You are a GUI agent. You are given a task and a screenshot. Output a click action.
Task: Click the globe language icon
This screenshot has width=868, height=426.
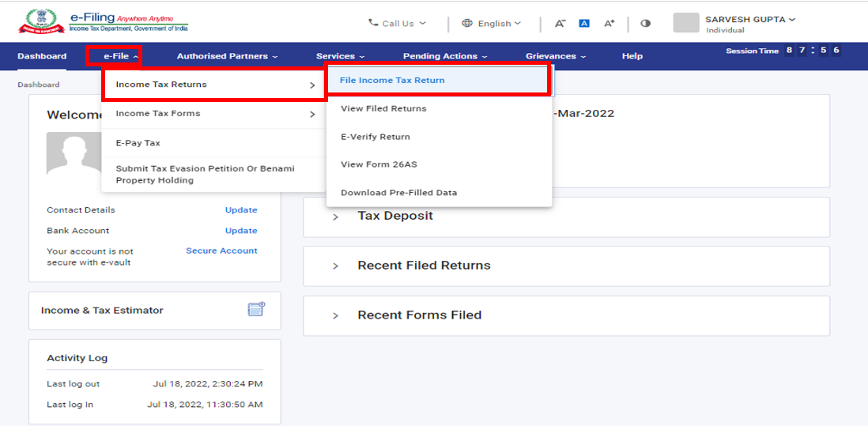[467, 23]
